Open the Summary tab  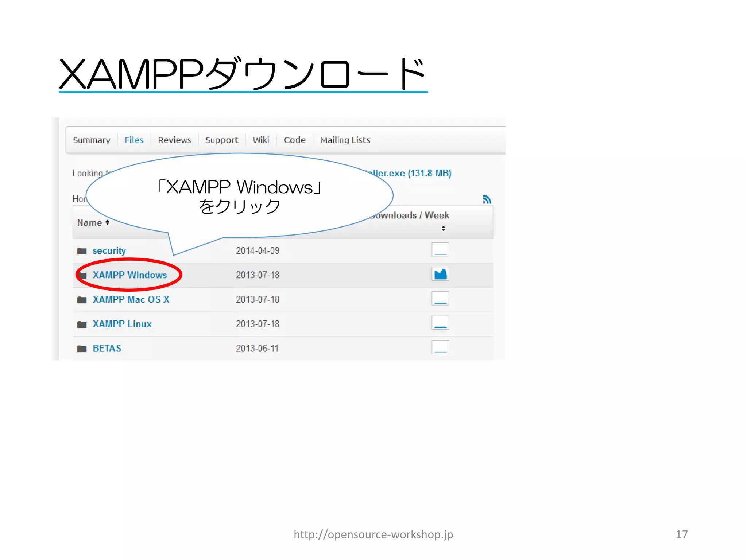[92, 140]
